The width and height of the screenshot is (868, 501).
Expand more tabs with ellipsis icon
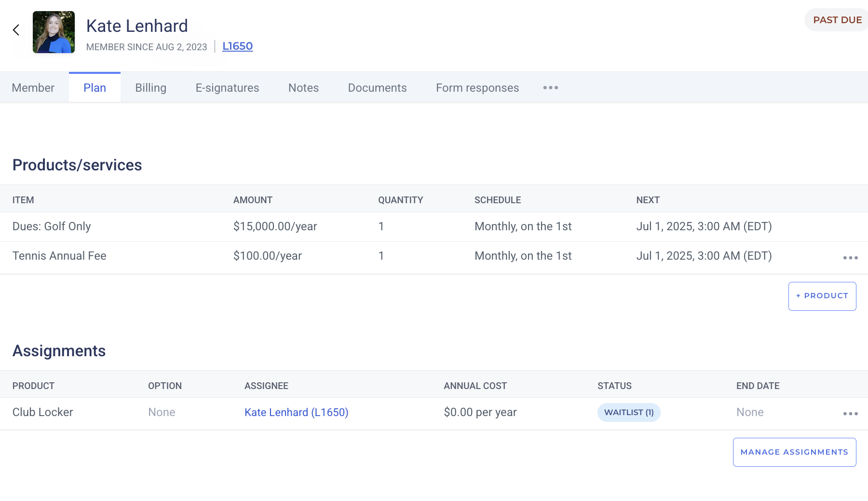[x=550, y=88]
